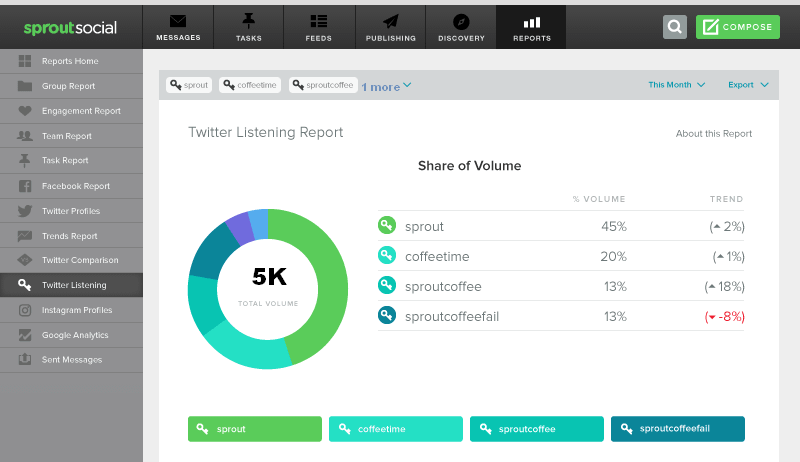The height and width of the screenshot is (462, 800).
Task: Click the Engagement Report heart icon
Action: [24, 111]
